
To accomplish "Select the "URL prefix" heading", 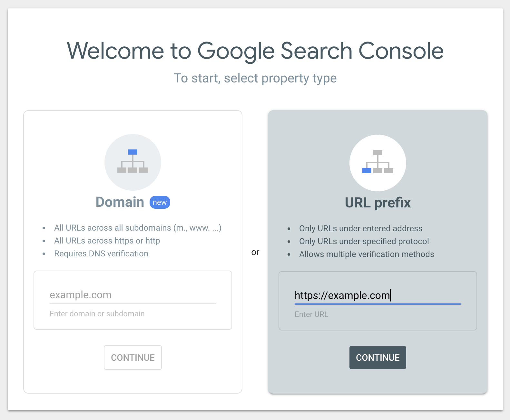I will (x=378, y=203).
